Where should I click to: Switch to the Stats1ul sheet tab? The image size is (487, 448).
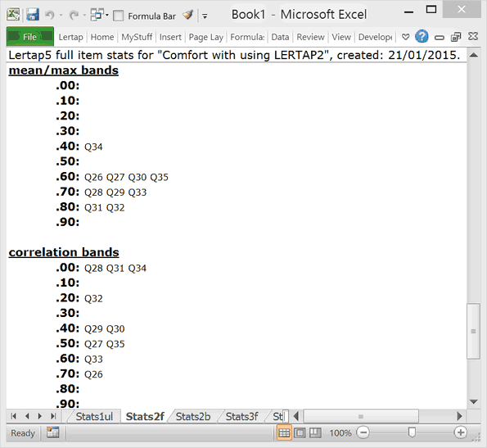(x=94, y=416)
